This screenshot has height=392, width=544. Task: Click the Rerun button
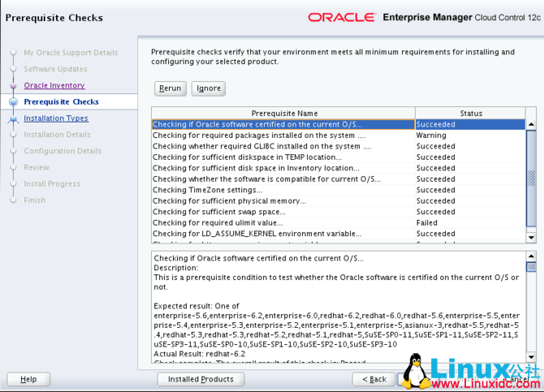click(x=170, y=88)
